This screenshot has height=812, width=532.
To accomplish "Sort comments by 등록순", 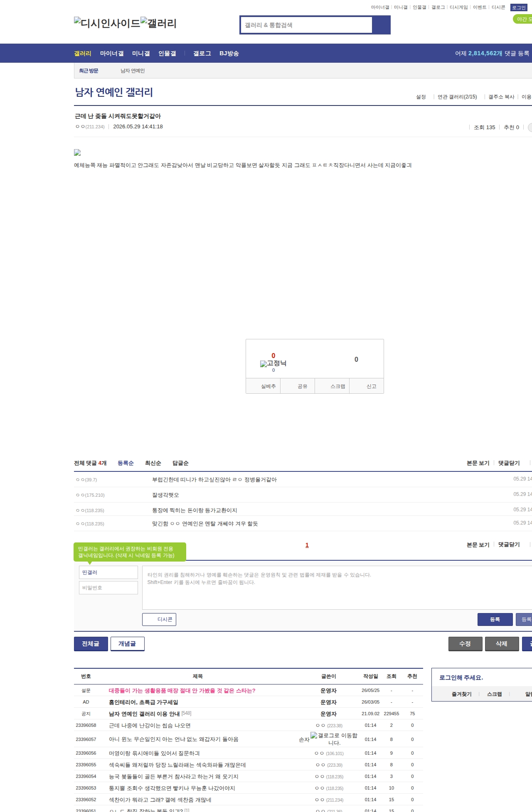I will click(x=126, y=463).
